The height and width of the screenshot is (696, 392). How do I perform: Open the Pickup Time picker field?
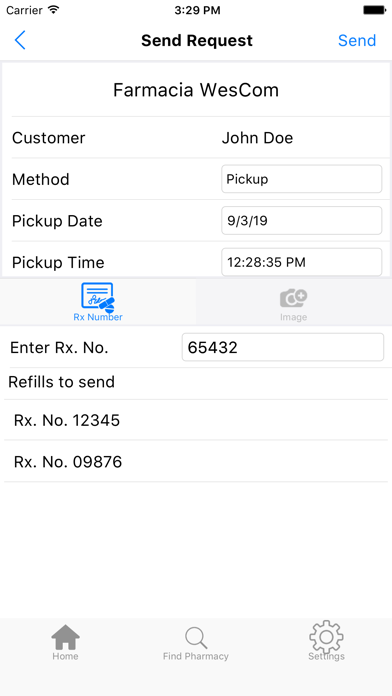(301, 262)
